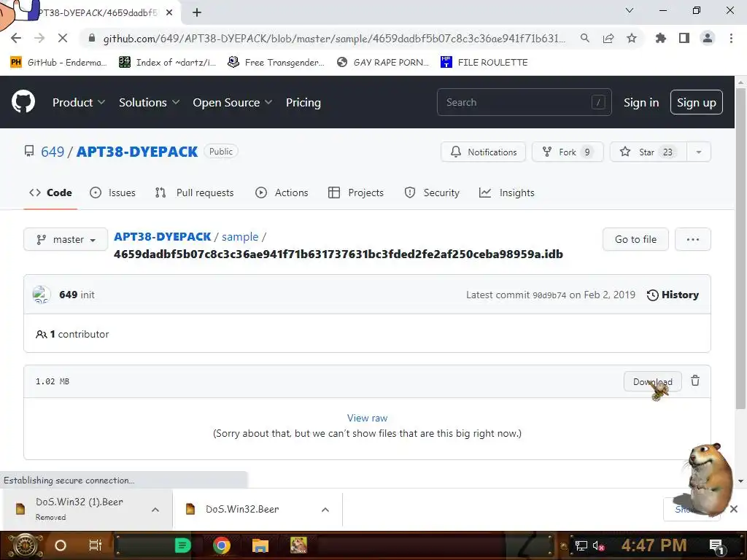
Task: Close the downloads bar
Action: pos(734,509)
